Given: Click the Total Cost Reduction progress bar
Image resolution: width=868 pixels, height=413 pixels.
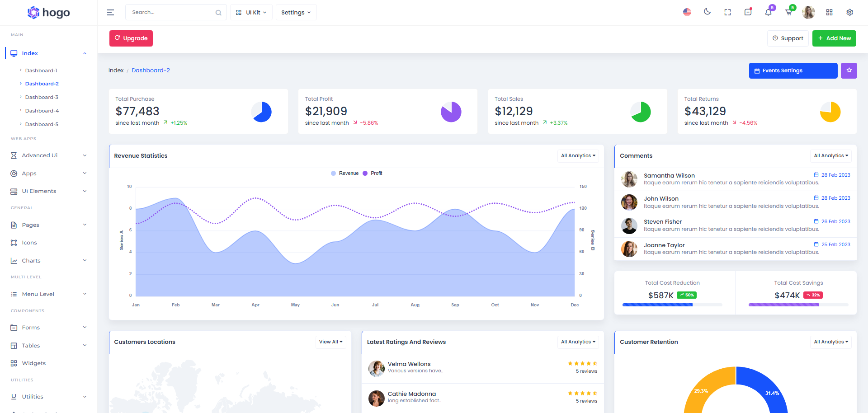Looking at the screenshot, I should 672,305.
